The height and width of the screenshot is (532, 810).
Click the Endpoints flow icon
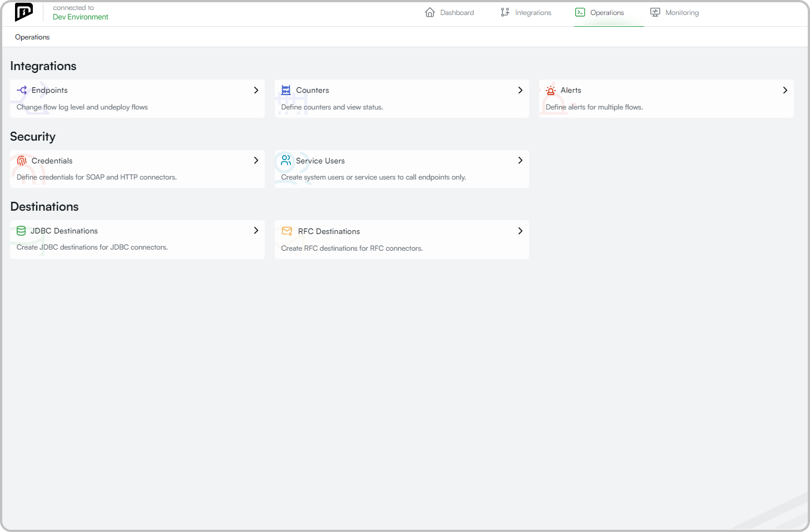(x=22, y=90)
